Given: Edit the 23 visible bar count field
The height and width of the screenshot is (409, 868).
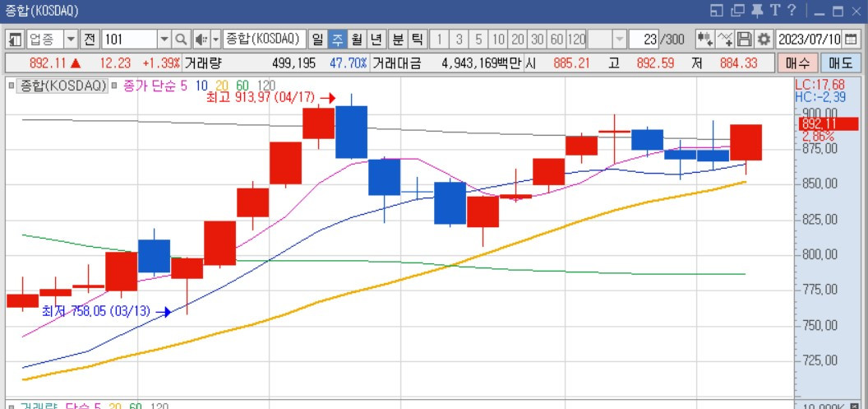Looking at the screenshot, I should click(x=644, y=40).
